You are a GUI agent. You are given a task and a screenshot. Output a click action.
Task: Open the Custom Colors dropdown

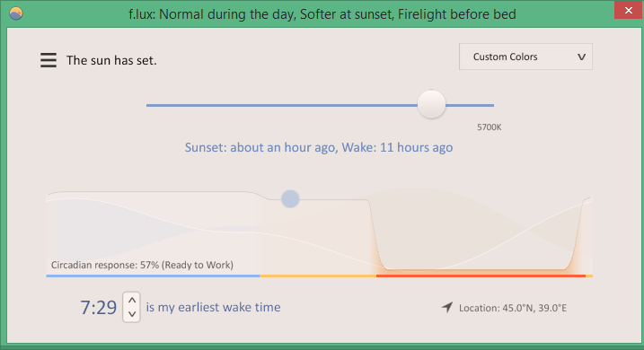click(525, 57)
